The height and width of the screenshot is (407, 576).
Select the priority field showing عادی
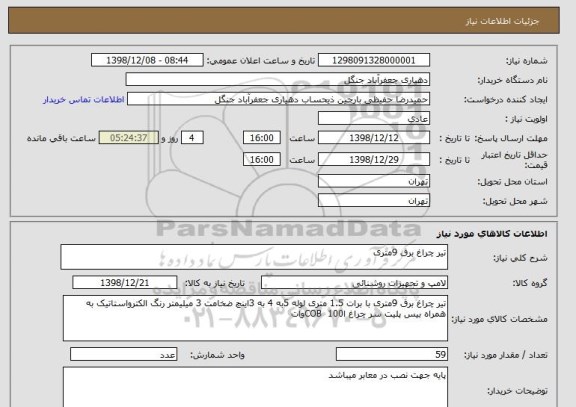coord(374,119)
